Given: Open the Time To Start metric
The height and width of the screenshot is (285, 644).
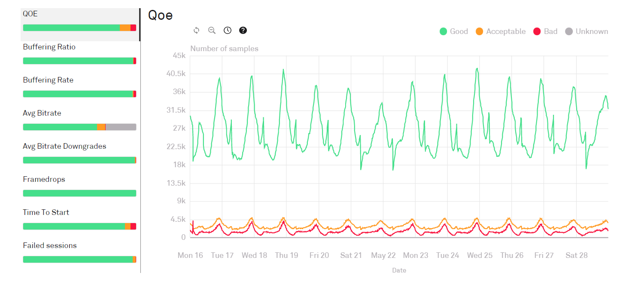Looking at the screenshot, I should click(46, 212).
